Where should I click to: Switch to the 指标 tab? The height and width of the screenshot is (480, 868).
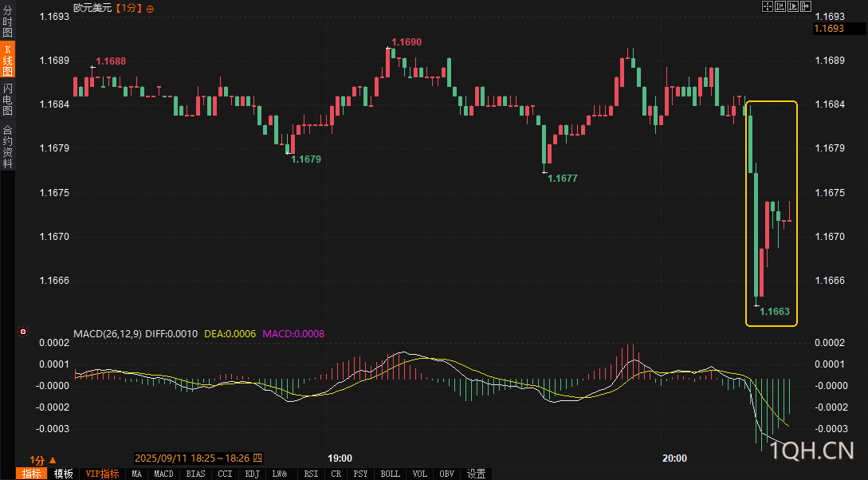[x=32, y=474]
